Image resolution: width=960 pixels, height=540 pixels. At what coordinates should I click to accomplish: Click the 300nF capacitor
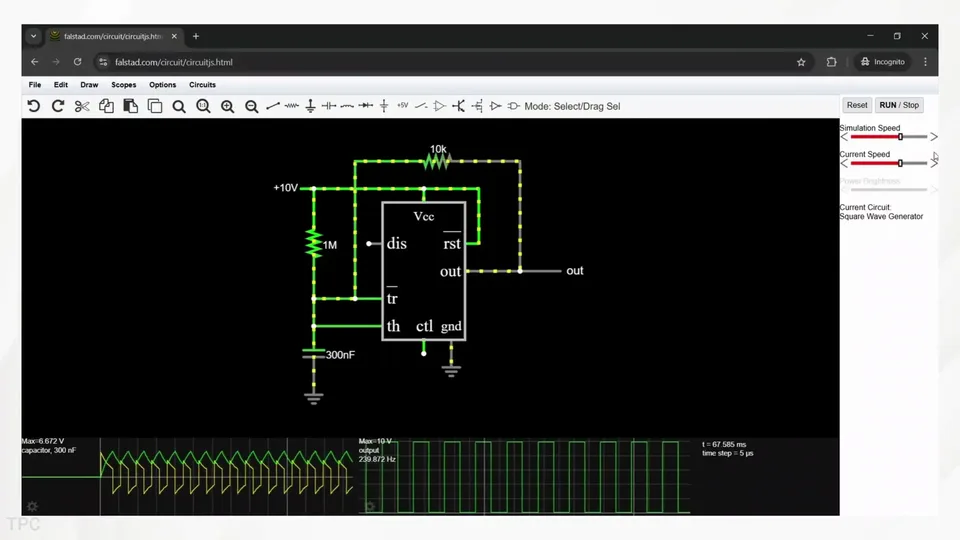point(314,353)
